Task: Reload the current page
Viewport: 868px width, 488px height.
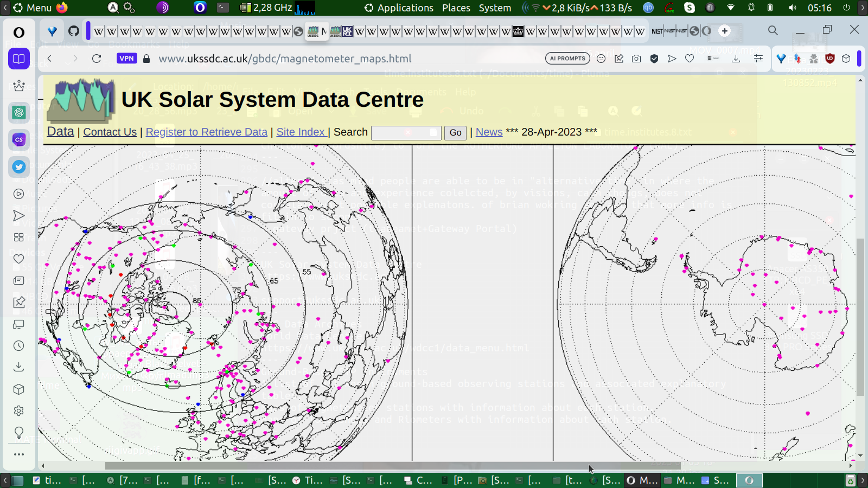Action: [x=97, y=59]
